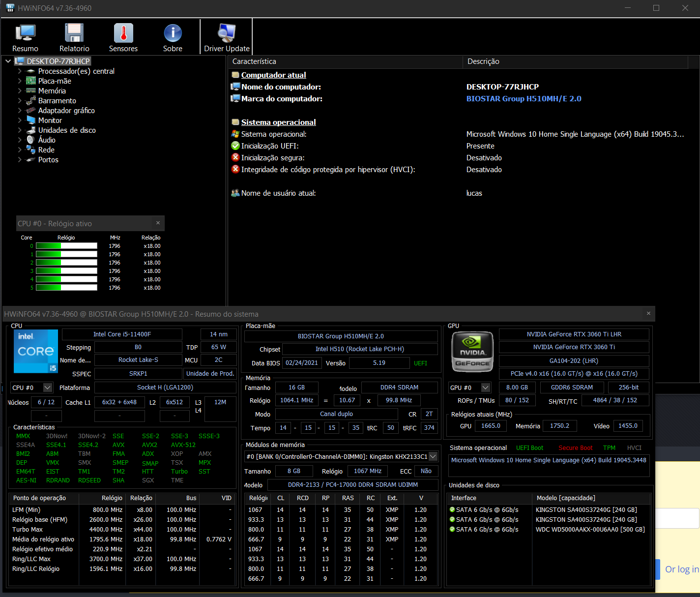The height and width of the screenshot is (597, 700).
Task: Click the TPM status label
Action: coord(609,448)
